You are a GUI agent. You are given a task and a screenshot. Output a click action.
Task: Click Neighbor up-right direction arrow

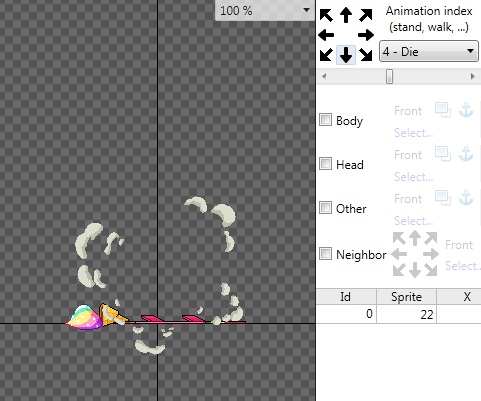click(x=431, y=238)
